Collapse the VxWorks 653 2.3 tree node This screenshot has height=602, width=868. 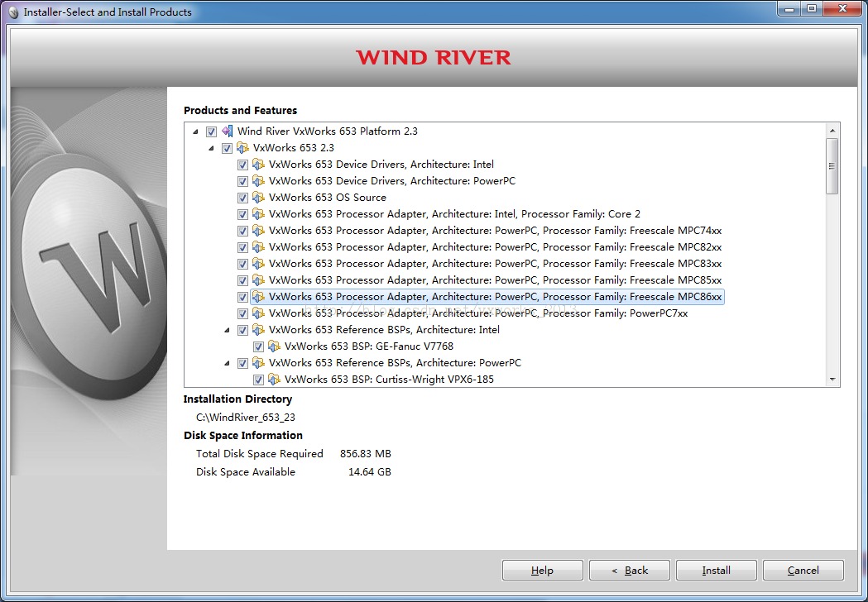[212, 148]
